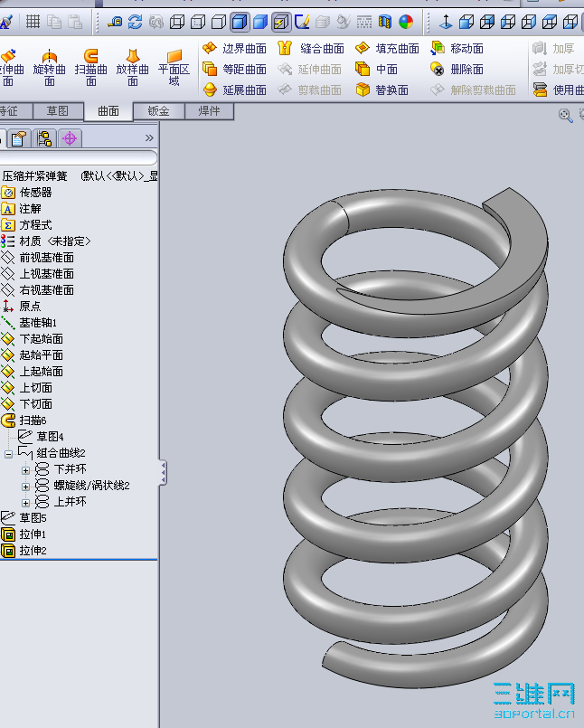The width and height of the screenshot is (584, 728).
Task: Click the Boundary Surface (边界曲面) tool
Action: [234, 48]
